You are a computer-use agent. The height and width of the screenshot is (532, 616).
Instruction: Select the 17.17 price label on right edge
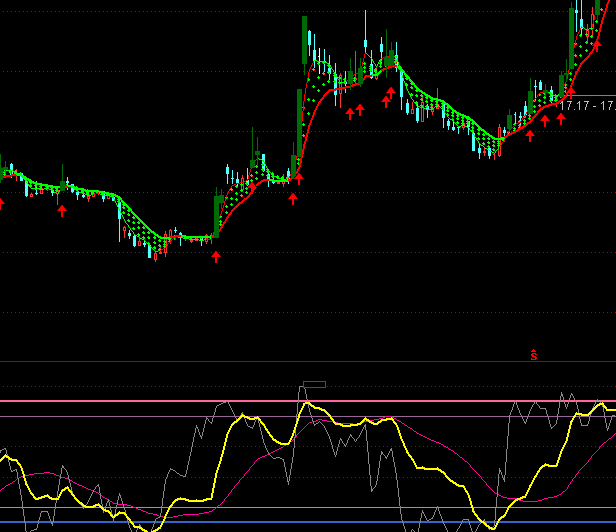pyautogui.click(x=588, y=104)
